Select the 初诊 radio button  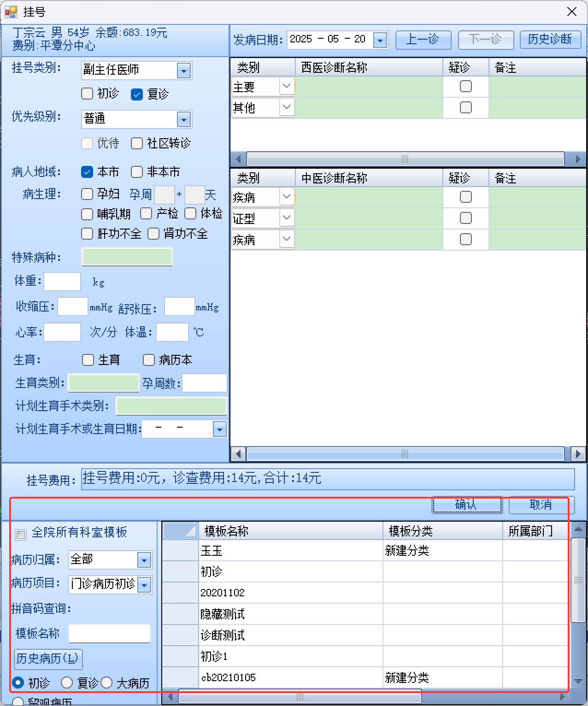click(x=18, y=682)
